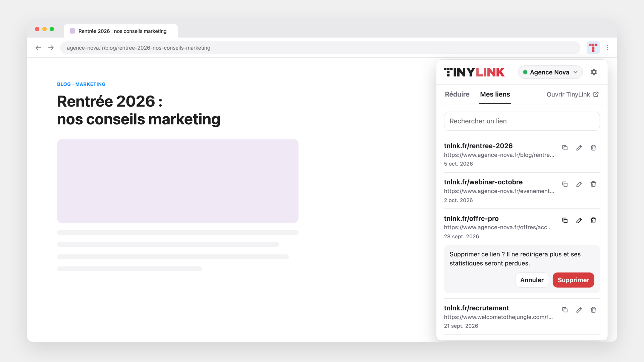
Task: Click the welcometothejungle.com destination URL
Action: (x=498, y=317)
